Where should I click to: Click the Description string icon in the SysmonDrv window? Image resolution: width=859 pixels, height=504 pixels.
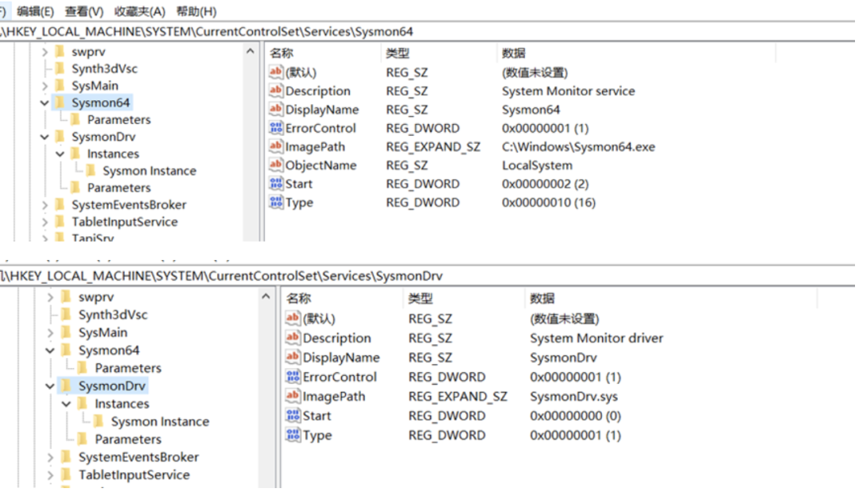click(x=293, y=338)
